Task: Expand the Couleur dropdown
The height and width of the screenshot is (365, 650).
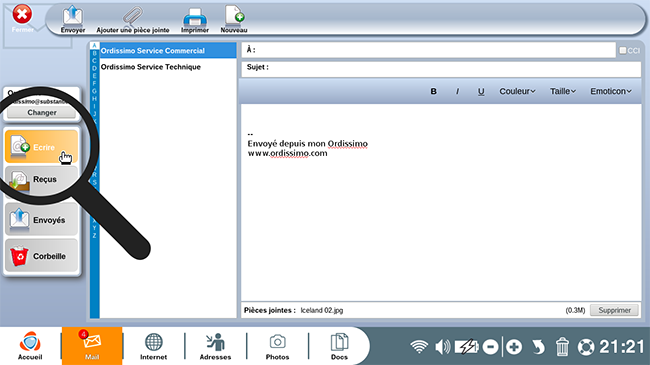Action: (517, 91)
